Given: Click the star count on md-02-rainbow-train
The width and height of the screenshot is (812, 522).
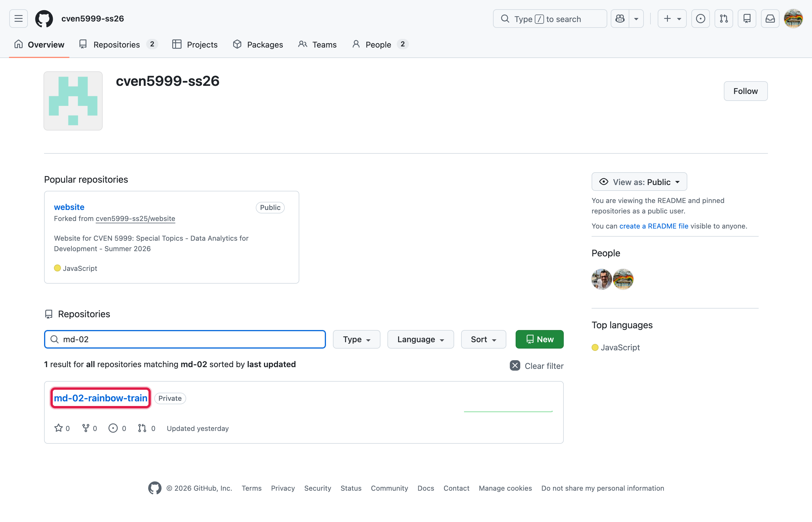Looking at the screenshot, I should pyautogui.click(x=62, y=428).
